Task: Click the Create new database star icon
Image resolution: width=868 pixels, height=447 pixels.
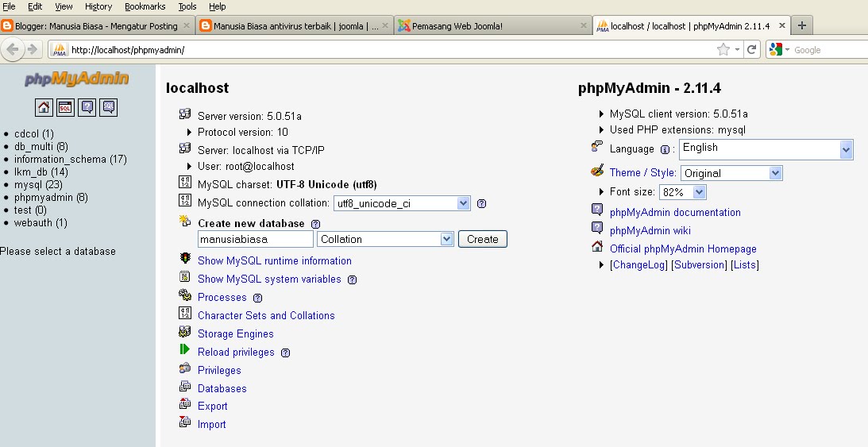Action: (x=185, y=221)
